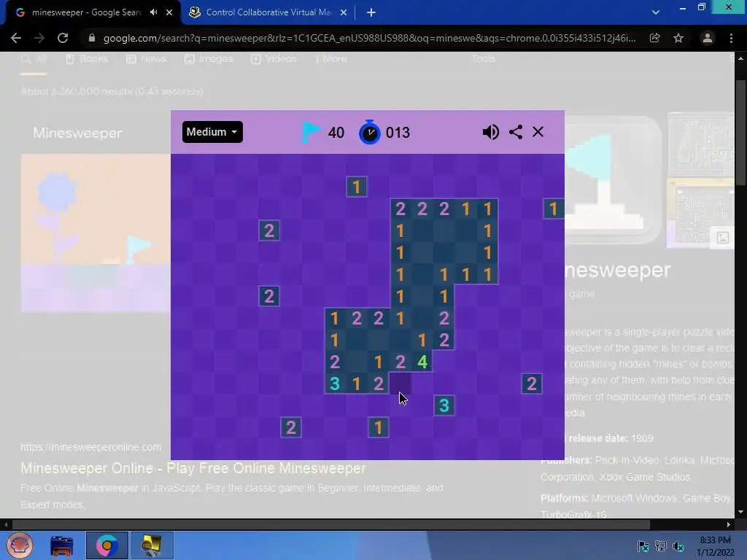Open the tab search chevron
Viewport: 747px width, 560px height.
pos(656,12)
